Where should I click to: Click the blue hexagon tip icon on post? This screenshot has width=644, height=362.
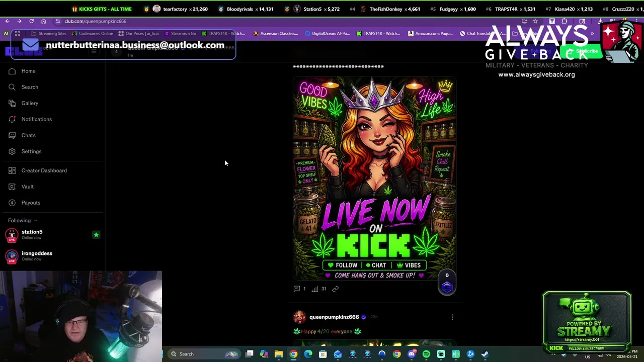(447, 287)
